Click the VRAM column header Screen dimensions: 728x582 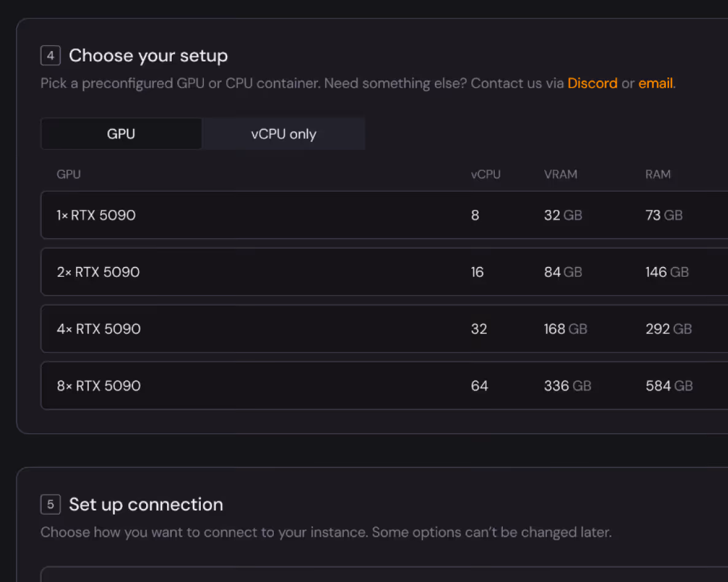tap(560, 174)
